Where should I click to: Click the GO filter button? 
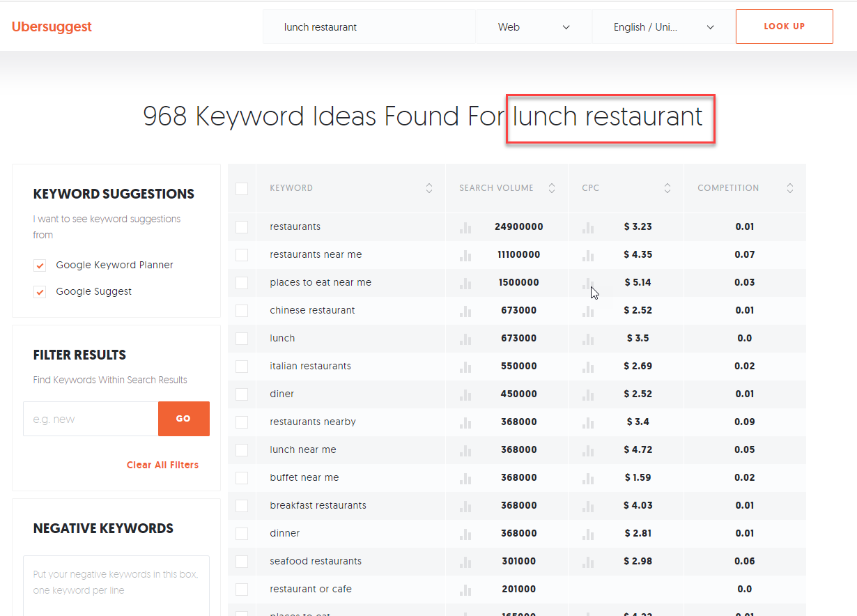[184, 419]
